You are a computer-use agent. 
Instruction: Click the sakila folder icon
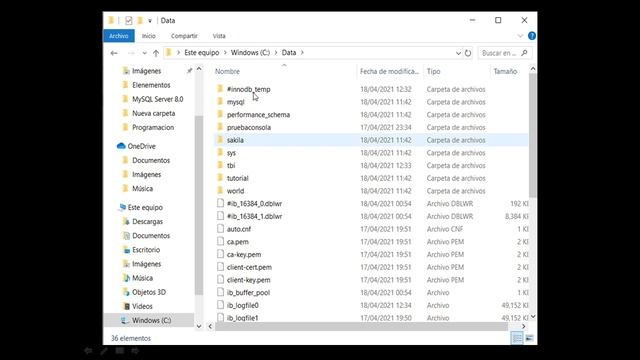[x=220, y=140]
